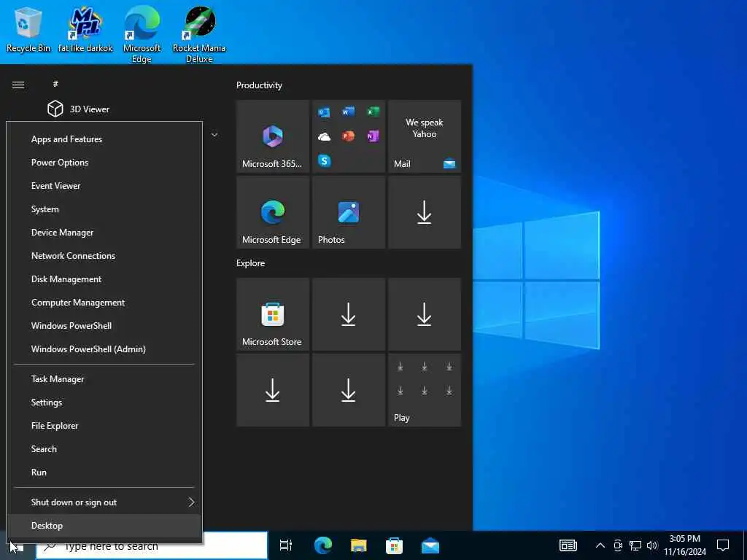Open the notification center icon
This screenshot has width=747, height=560.
723,545
